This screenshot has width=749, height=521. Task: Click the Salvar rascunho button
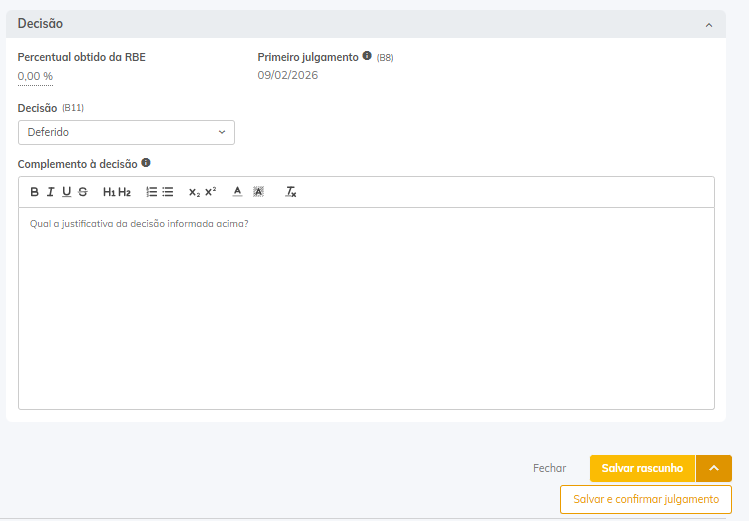coord(642,468)
